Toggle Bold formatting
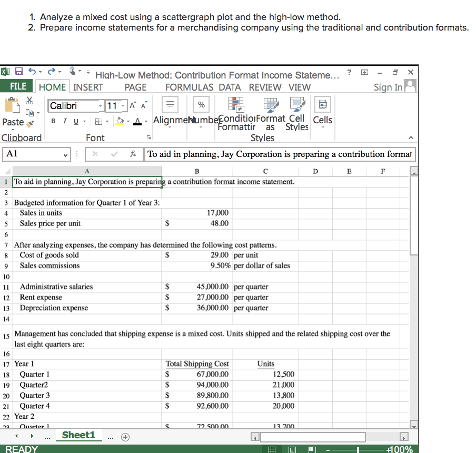The height and width of the screenshot is (453, 476). point(53,121)
